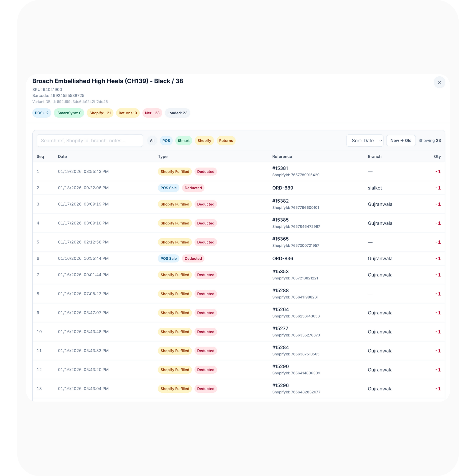Filter entries by Returns
The width and height of the screenshot is (476, 476).
(226, 140)
